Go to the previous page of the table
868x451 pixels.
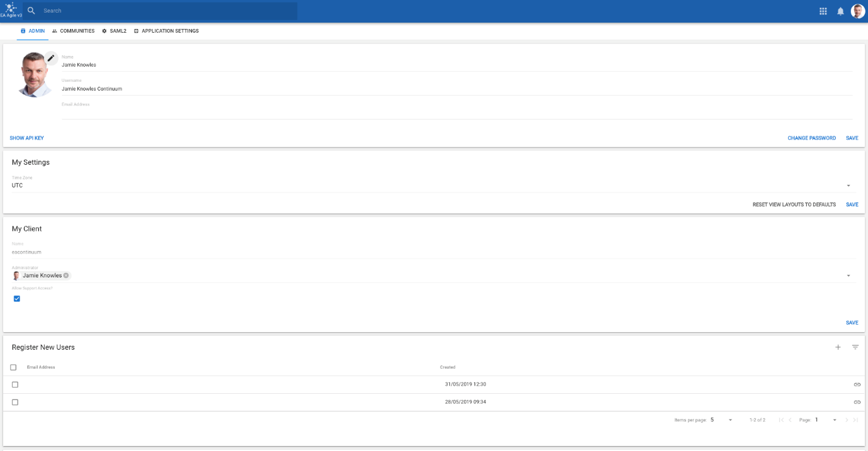pyautogui.click(x=791, y=420)
